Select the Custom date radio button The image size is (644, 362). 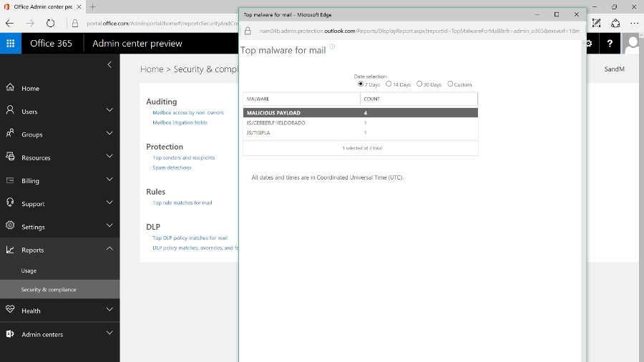coord(450,84)
